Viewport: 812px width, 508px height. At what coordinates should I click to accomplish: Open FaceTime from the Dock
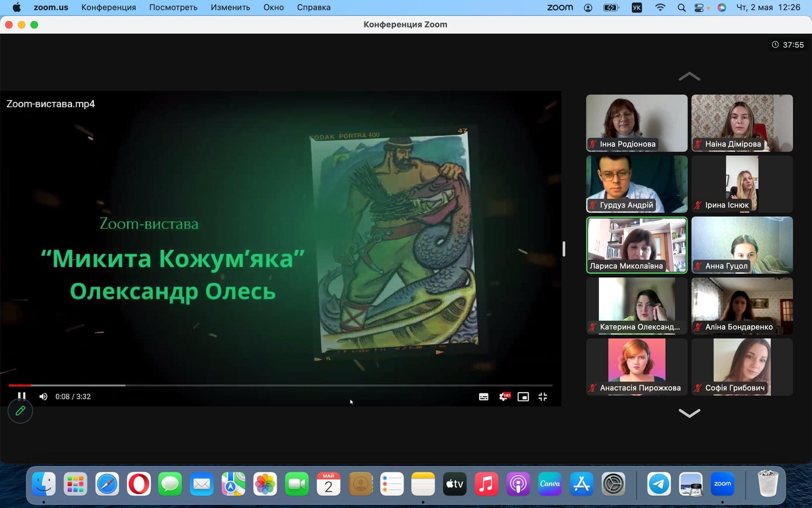297,484
